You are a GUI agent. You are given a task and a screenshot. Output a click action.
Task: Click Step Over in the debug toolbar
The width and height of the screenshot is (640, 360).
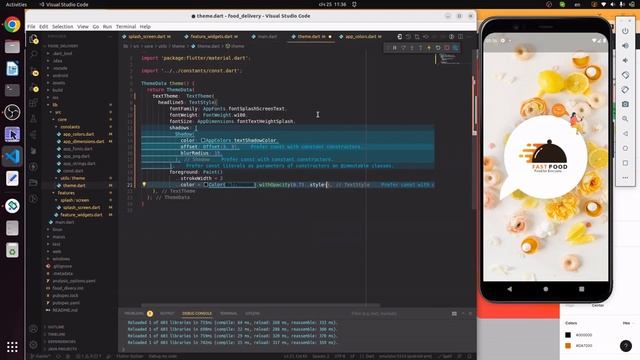click(x=403, y=48)
